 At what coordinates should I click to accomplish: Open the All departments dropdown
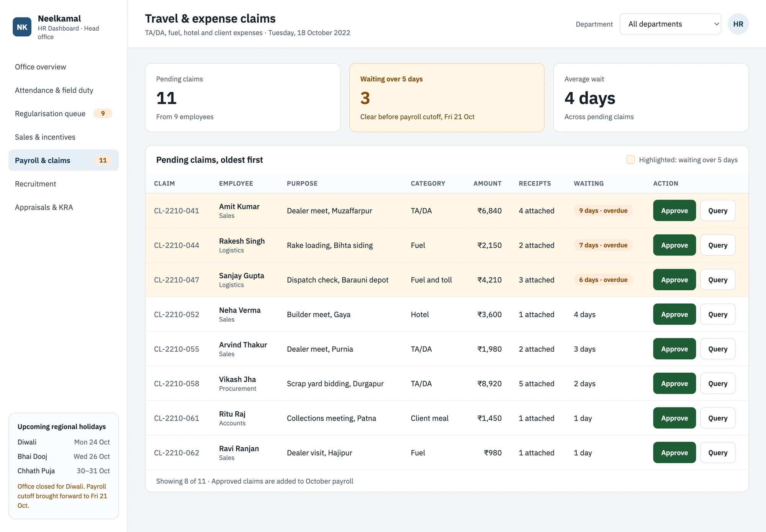670,24
